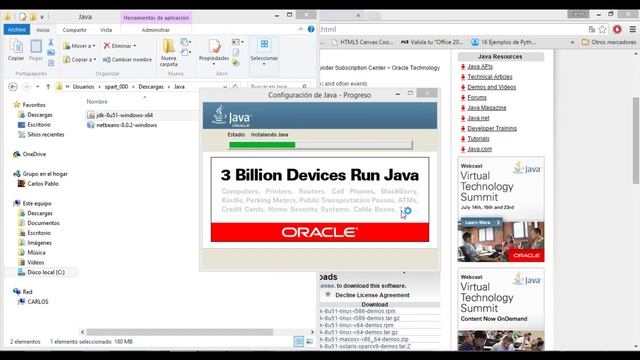Go back with Explorer back arrow
Image resolution: width=640 pixels, height=360 pixels.
click(13, 87)
